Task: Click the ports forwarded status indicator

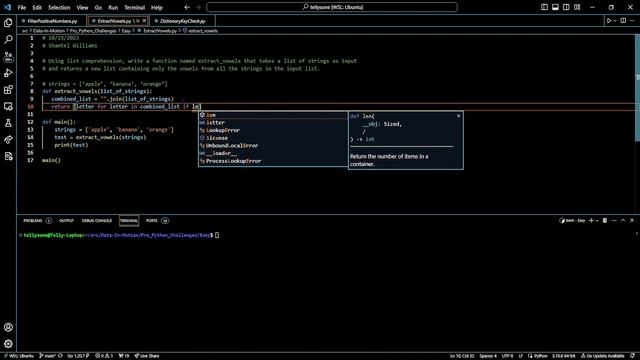Action: (x=124, y=356)
